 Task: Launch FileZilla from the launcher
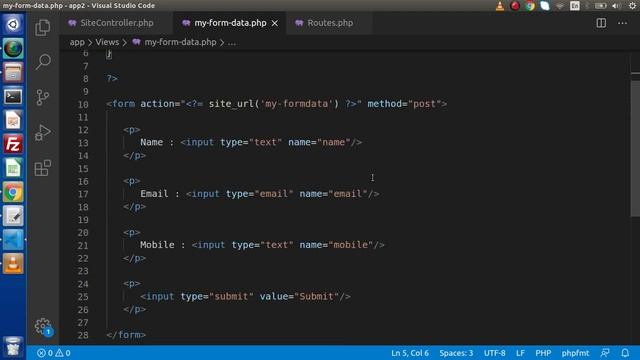coord(13,144)
